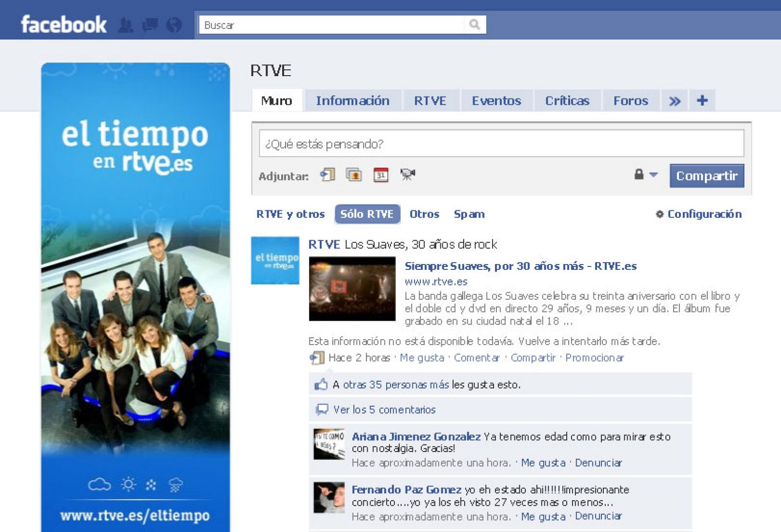Expand hidden tabs with the double-chevron
This screenshot has height=532, width=781.
(x=675, y=101)
